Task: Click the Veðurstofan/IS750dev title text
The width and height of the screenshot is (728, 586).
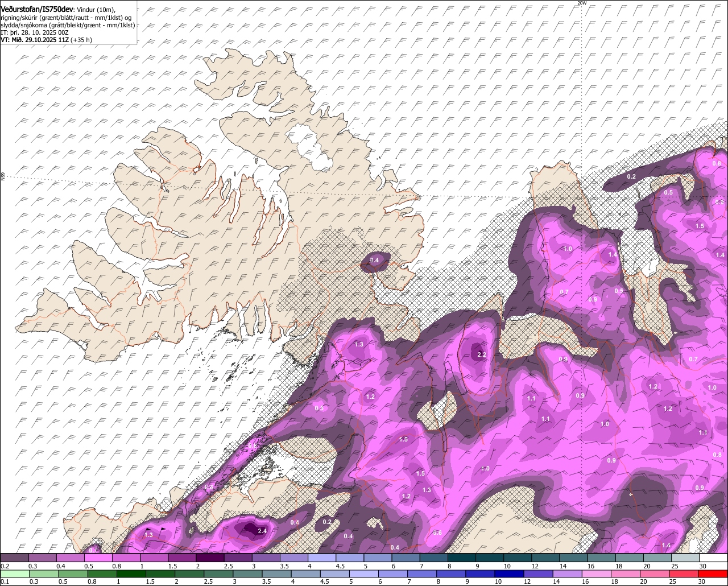Action: pyautogui.click(x=36, y=9)
